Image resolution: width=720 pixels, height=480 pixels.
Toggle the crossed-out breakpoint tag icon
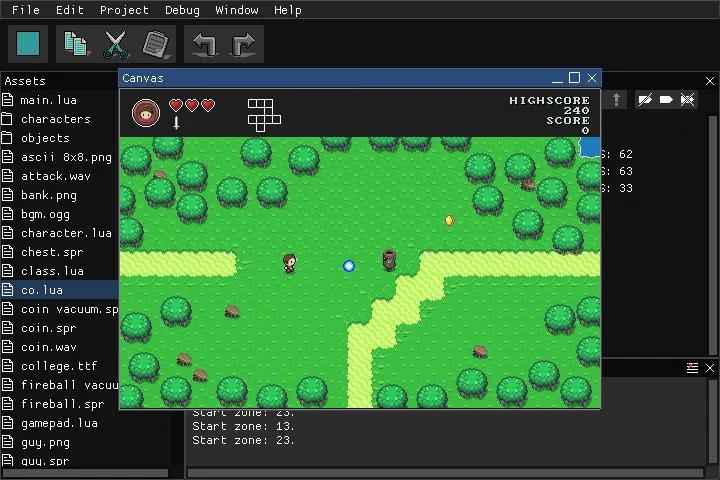pos(688,99)
